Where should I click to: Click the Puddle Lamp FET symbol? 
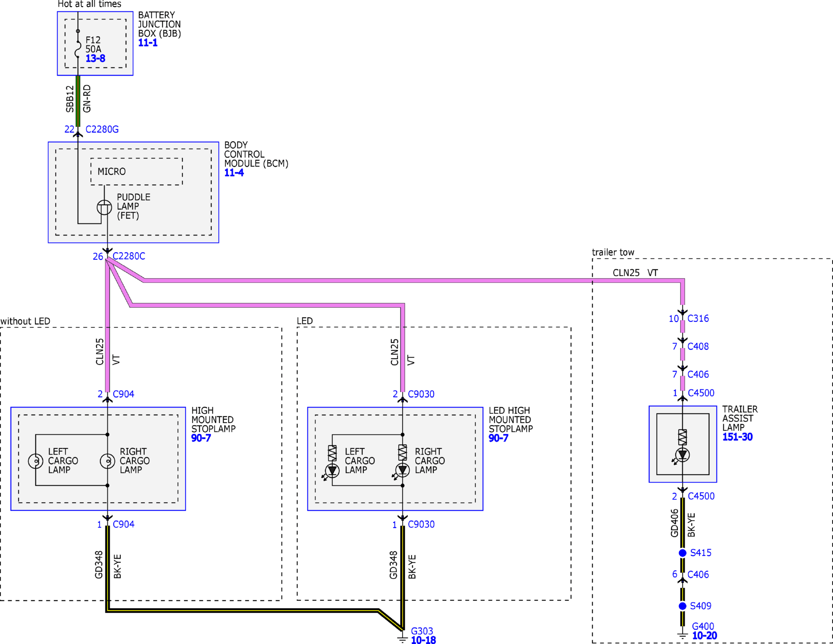[104, 207]
